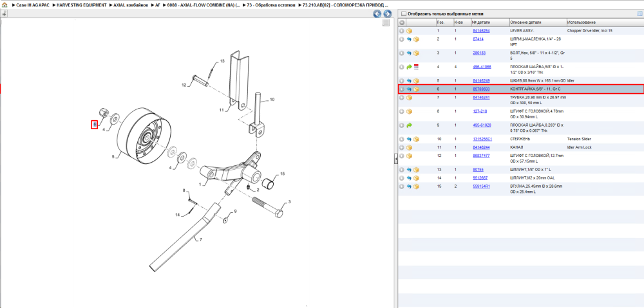Click the blue arrow icon for part 1315256C1

click(x=409, y=139)
